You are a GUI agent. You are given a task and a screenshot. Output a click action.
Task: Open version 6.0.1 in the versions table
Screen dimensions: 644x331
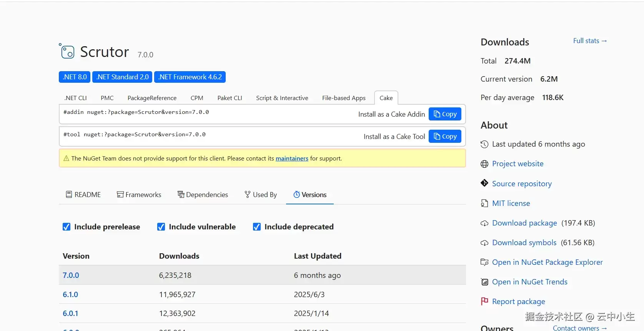click(x=70, y=313)
